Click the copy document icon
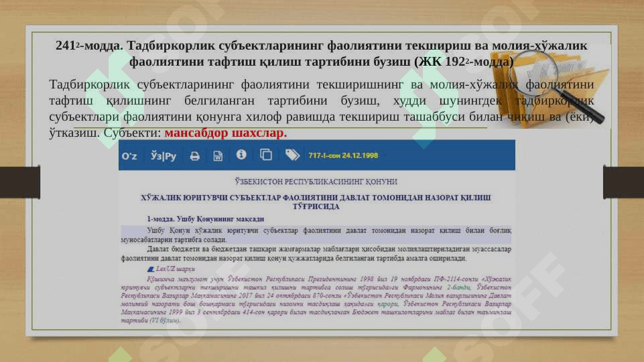The height and width of the screenshot is (362, 644). coord(266,155)
